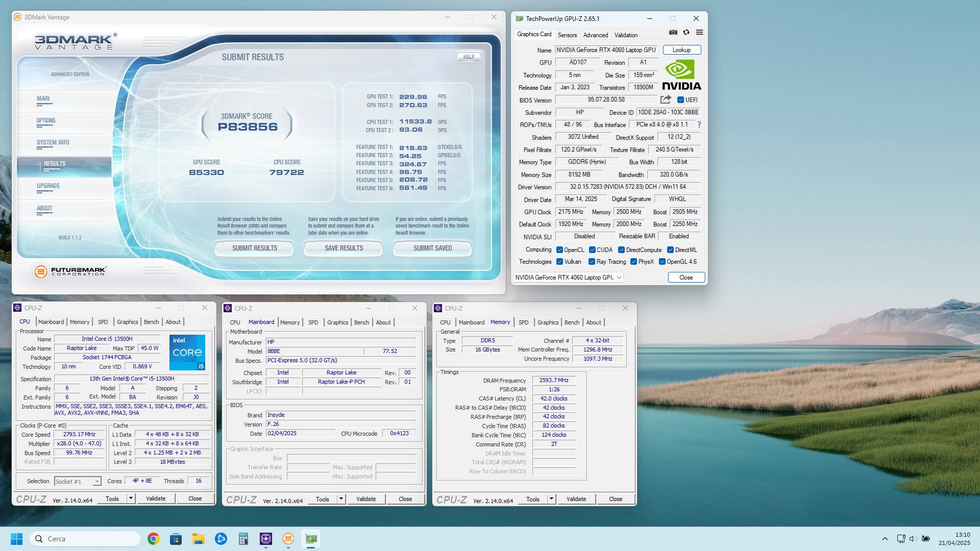Image resolution: width=980 pixels, height=551 pixels.
Task: Click the Intel Core i5 logo
Action: [187, 352]
